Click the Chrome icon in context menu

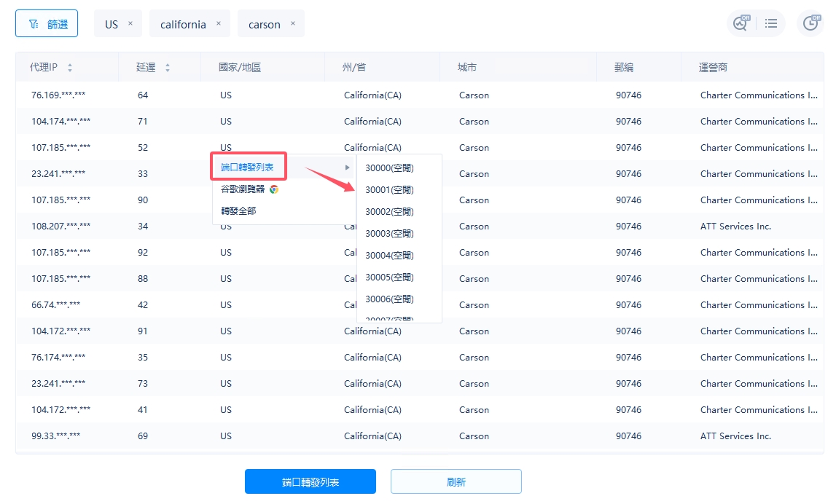click(274, 189)
